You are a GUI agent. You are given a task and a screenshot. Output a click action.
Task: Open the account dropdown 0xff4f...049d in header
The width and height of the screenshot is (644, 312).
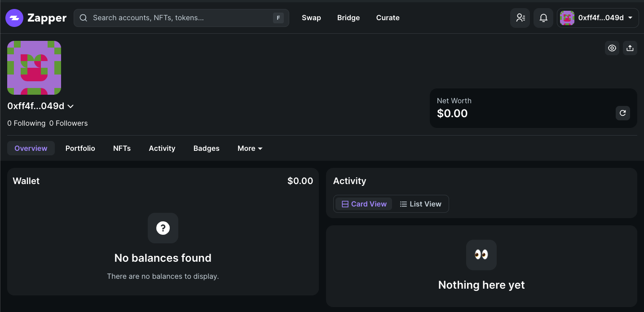(598, 18)
